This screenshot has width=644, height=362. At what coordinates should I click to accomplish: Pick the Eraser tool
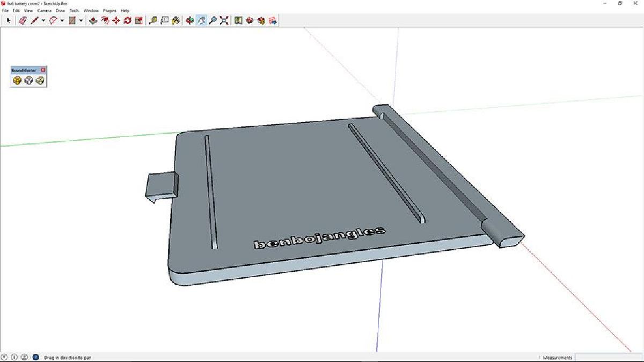(x=23, y=20)
